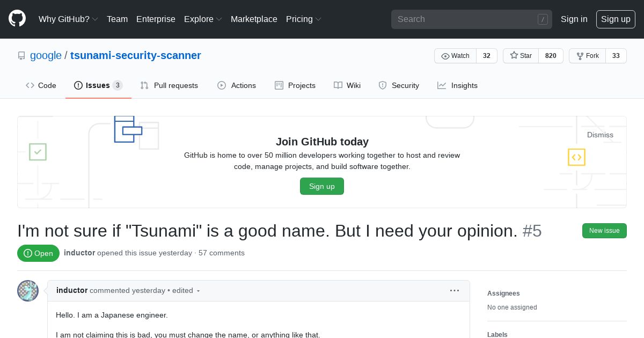Screen dimensions: 644x338
Task: View the 820 stargazers count
Action: [551, 56]
